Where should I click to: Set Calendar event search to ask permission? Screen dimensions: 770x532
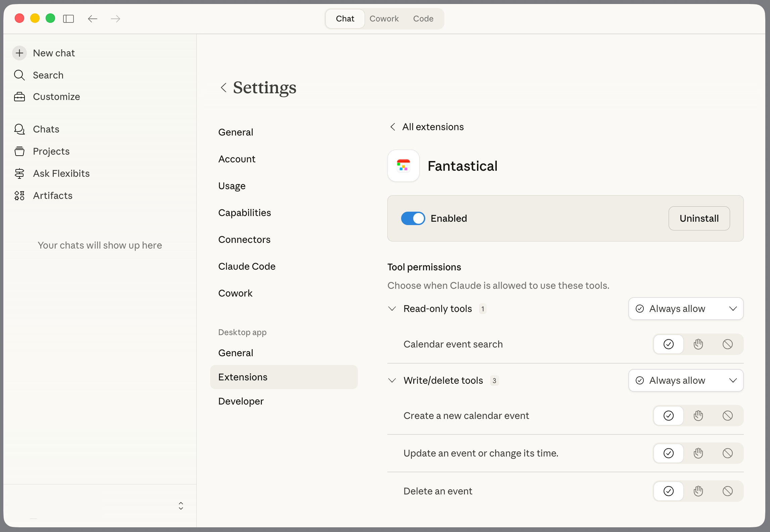pos(698,344)
